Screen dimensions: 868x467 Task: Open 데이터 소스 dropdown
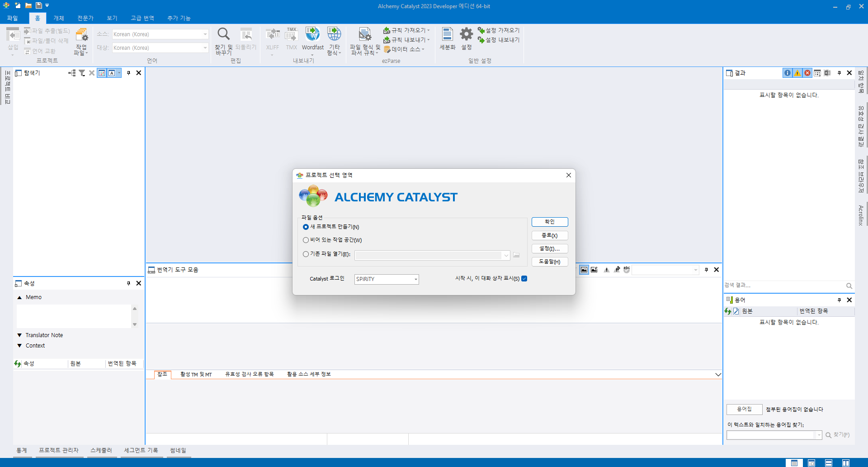[x=404, y=49]
